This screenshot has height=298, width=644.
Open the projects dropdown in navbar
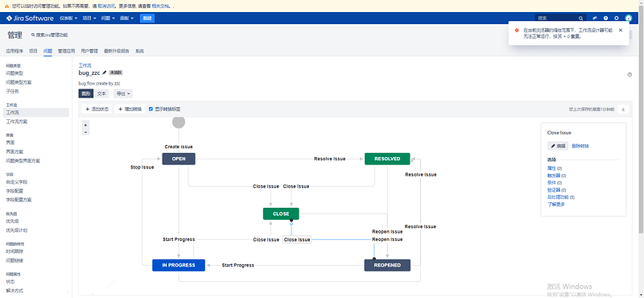(x=89, y=18)
